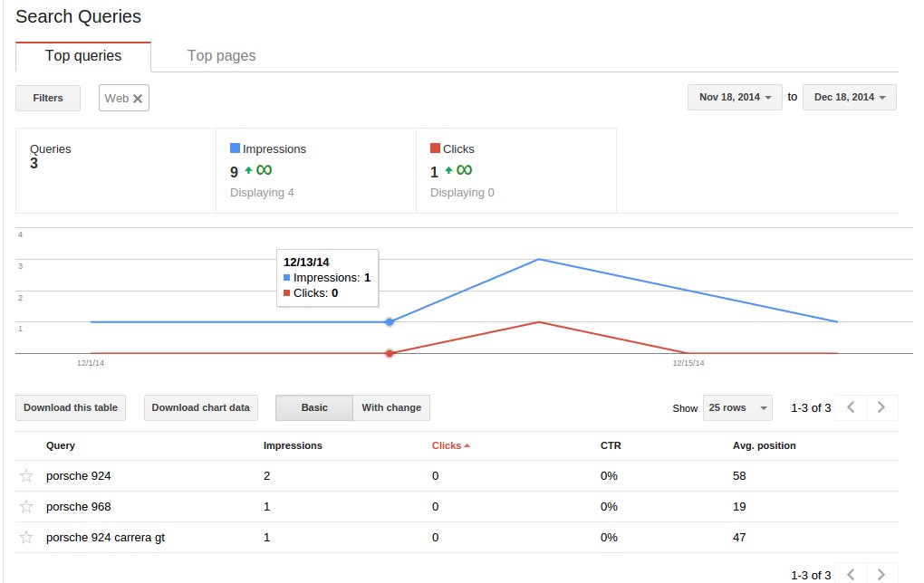Image resolution: width=924 pixels, height=583 pixels.
Task: Click the bottom previous page arrow
Action: point(850,574)
